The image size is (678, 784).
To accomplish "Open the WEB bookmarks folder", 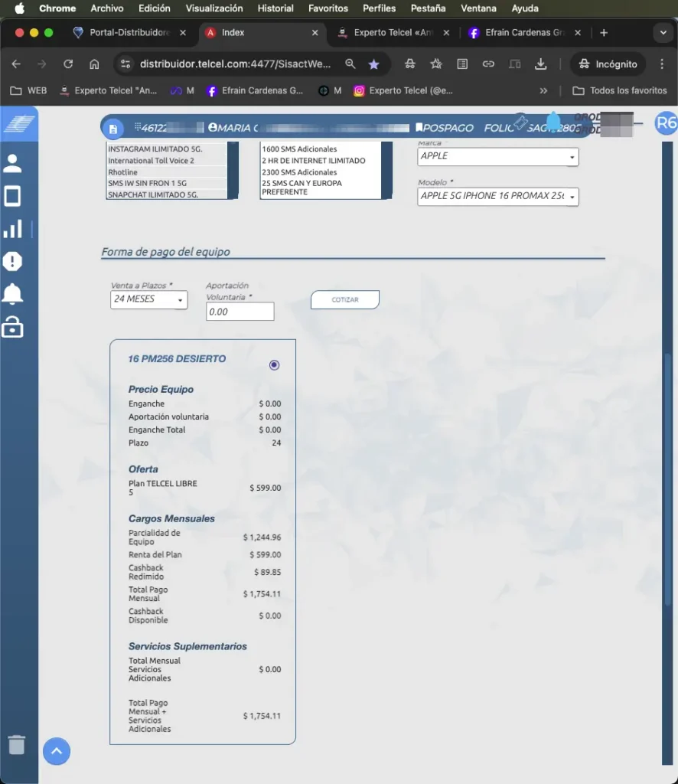I will (28, 90).
